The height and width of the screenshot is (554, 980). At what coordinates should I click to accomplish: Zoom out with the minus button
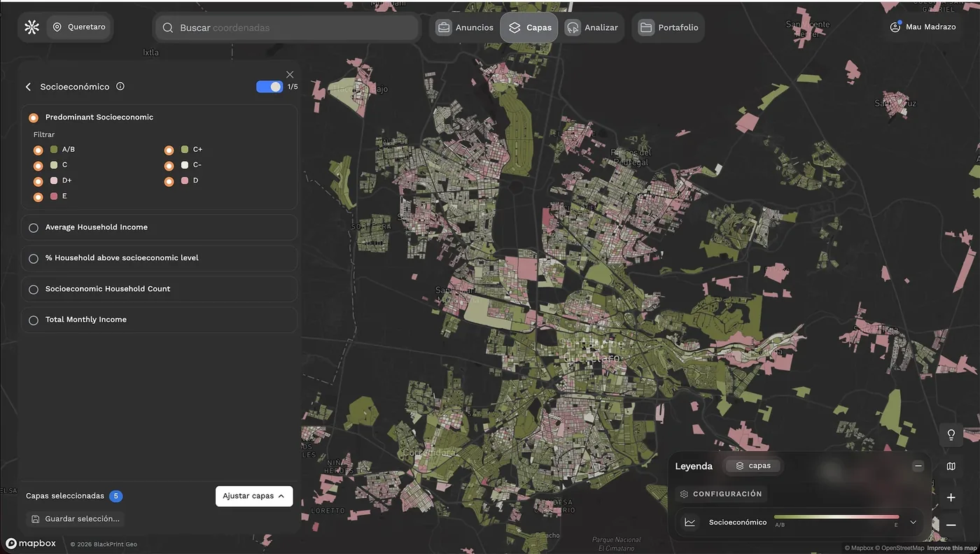point(951,525)
